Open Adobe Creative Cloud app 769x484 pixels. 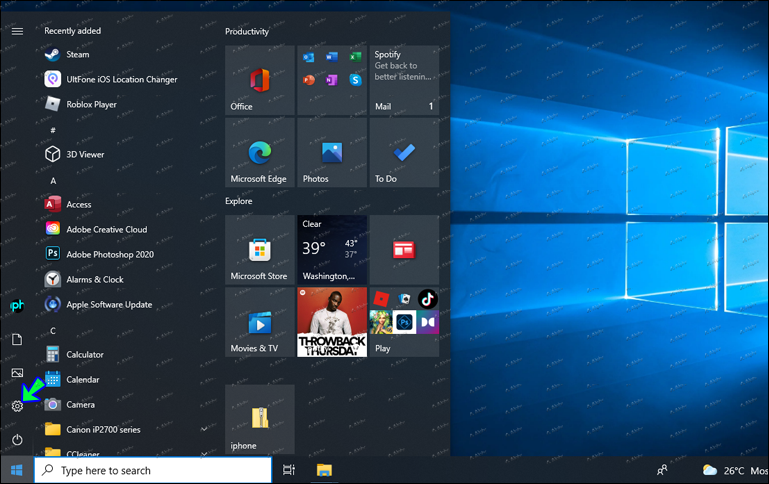point(106,230)
